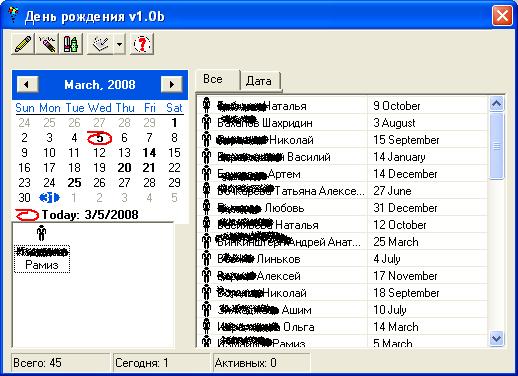The height and width of the screenshot is (376, 518).
Task: Go to next month in calendar
Action: coord(171,84)
